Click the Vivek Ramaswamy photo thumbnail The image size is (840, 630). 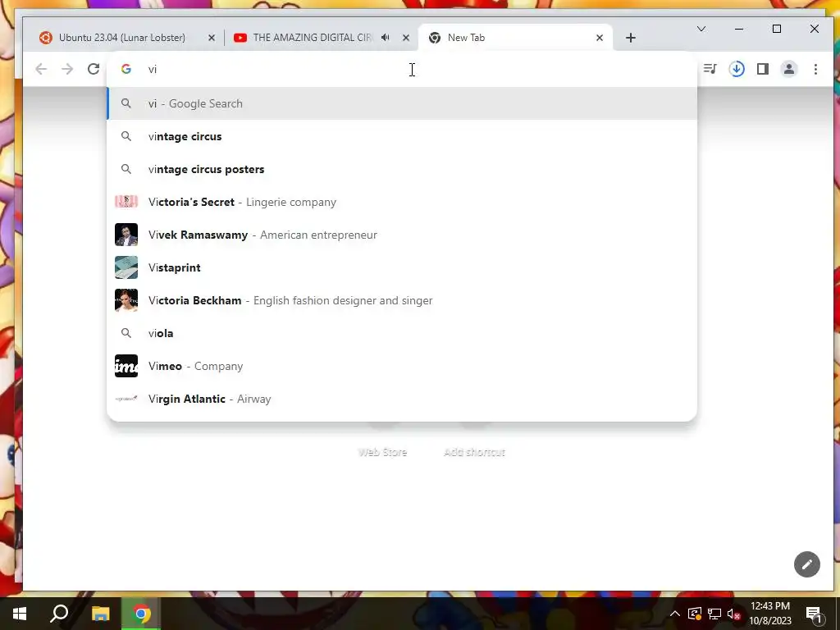coord(126,235)
